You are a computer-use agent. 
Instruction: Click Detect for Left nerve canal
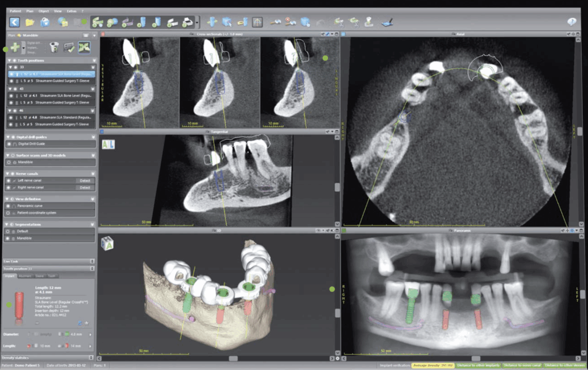[85, 180]
